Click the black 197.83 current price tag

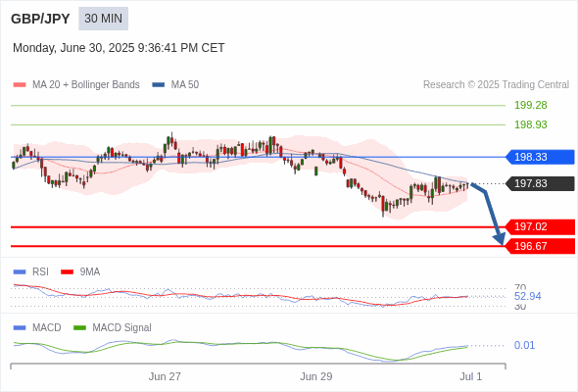pyautogui.click(x=540, y=183)
